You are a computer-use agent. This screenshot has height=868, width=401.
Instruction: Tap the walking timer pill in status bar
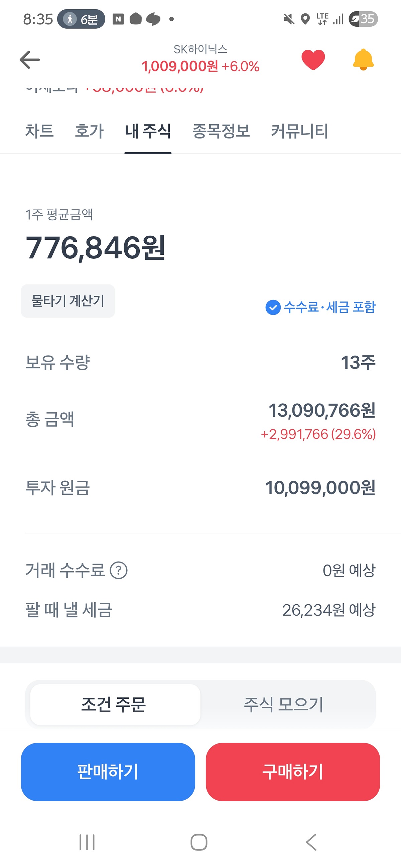click(81, 19)
